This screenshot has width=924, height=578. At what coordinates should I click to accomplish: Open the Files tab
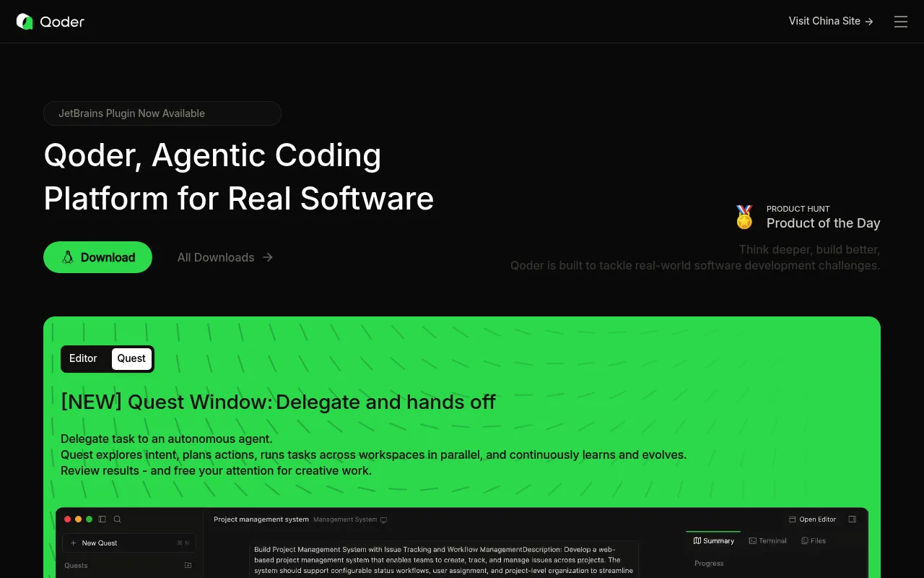[x=814, y=540]
